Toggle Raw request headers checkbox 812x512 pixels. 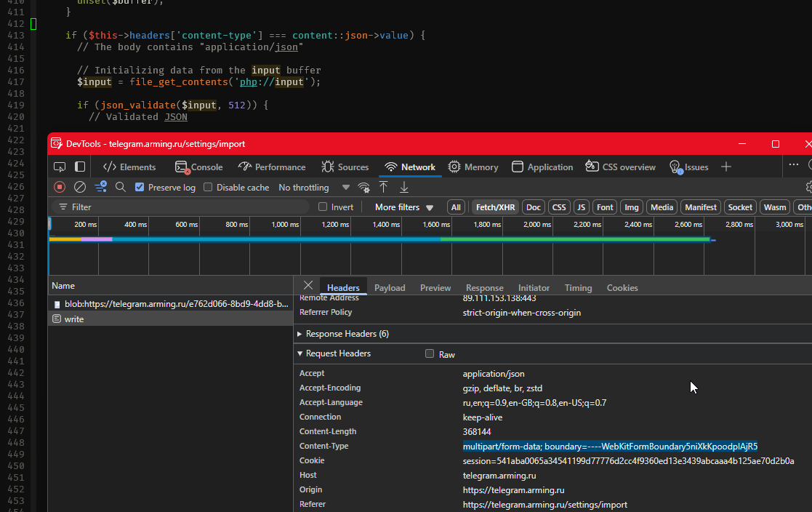point(430,354)
